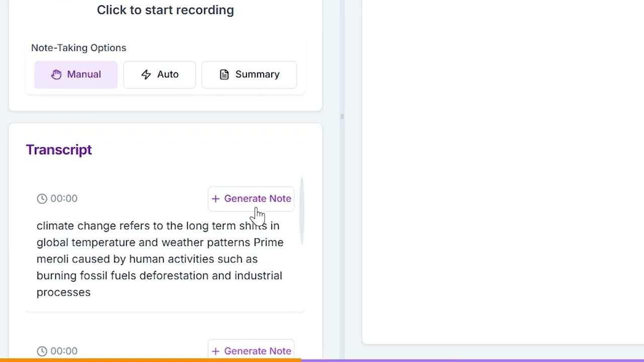Click inside the empty notes panel

coord(503,171)
